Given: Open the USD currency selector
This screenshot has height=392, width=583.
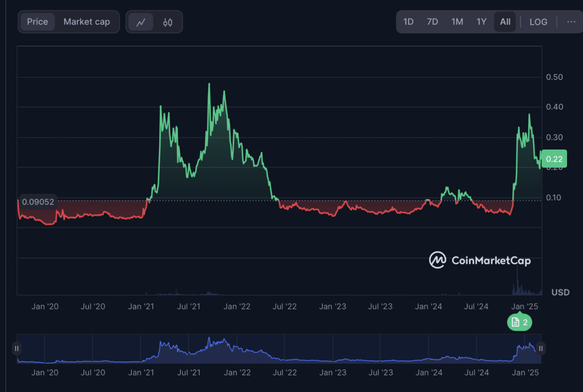Looking at the screenshot, I should point(560,292).
